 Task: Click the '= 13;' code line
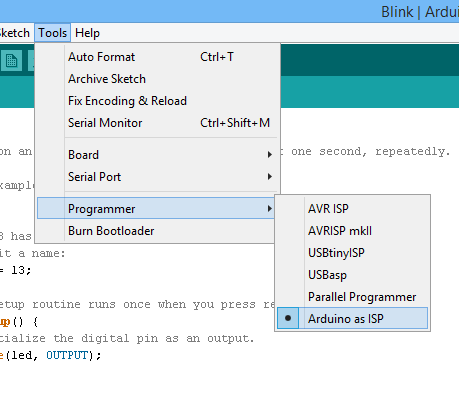click(16, 270)
